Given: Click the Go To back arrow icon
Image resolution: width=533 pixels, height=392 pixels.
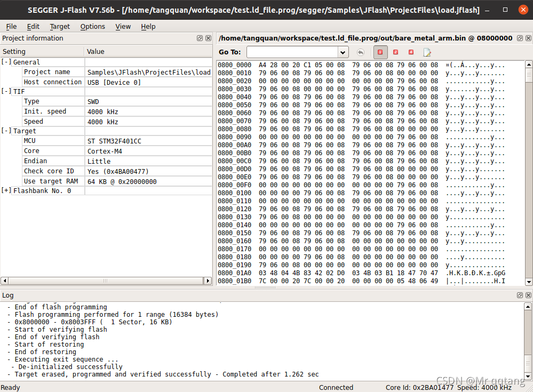Looking at the screenshot, I should pos(361,52).
